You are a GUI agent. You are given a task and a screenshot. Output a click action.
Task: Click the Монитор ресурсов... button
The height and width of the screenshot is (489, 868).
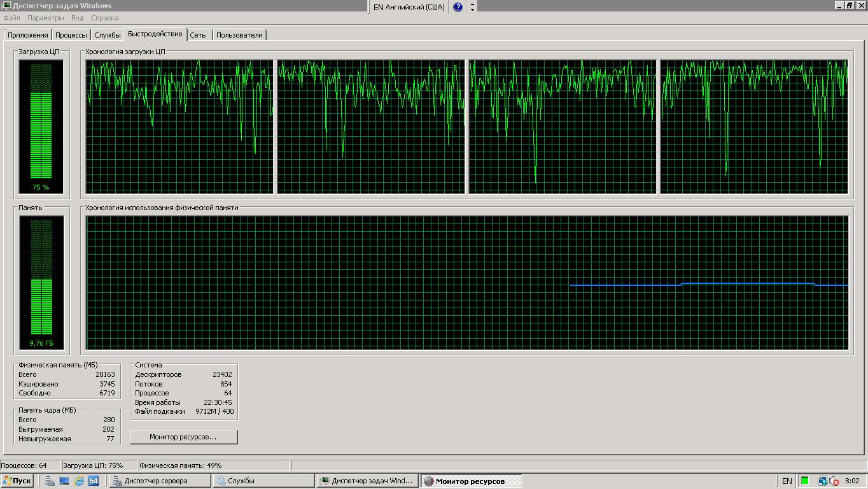(x=183, y=437)
